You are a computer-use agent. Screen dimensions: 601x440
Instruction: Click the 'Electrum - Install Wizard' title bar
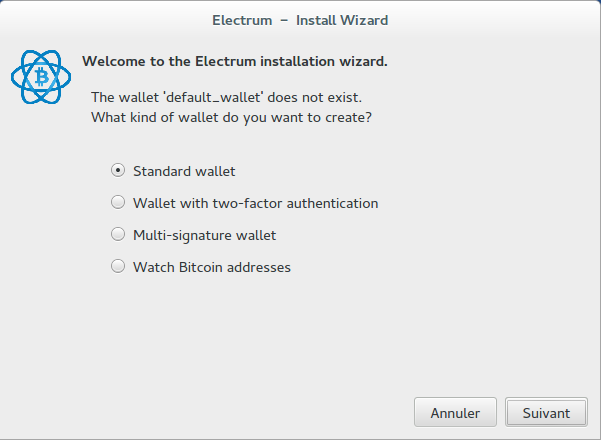coord(300,19)
